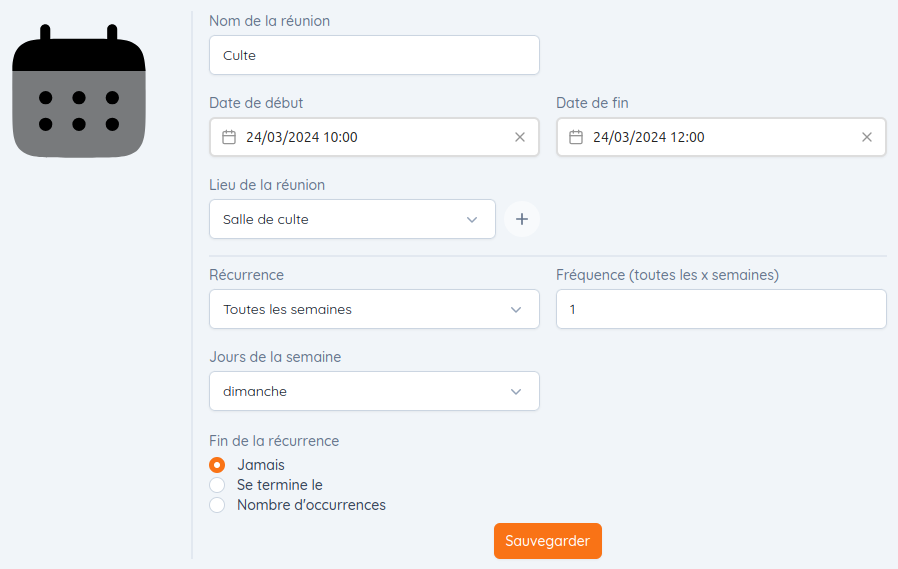Click calendar icon in Date de fin field
Image resolution: width=898 pixels, height=569 pixels.
click(576, 137)
